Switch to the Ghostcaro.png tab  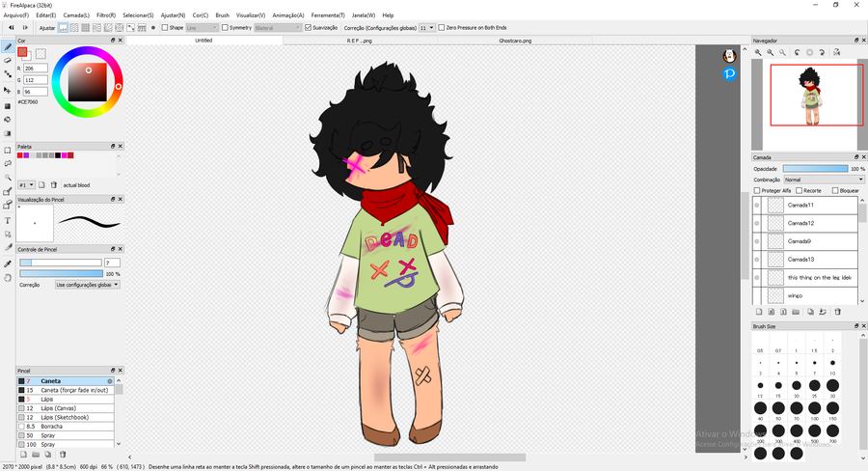tap(515, 41)
